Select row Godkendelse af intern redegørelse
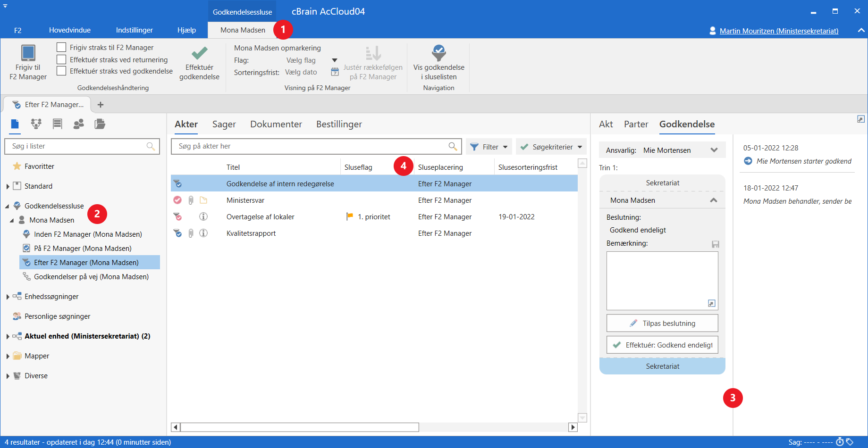The width and height of the screenshot is (868, 448). coord(374,183)
